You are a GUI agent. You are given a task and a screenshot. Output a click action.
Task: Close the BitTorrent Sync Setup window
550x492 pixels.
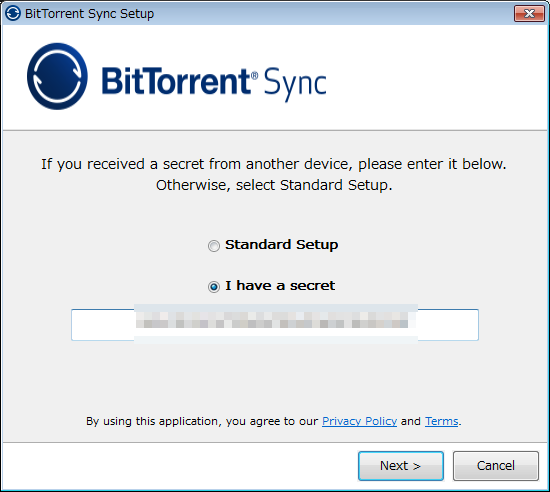coord(529,14)
